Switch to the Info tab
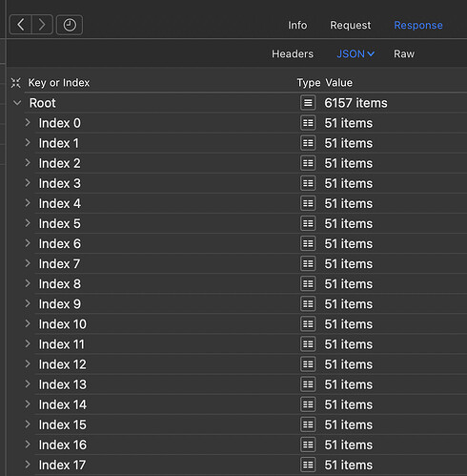 pyautogui.click(x=297, y=25)
